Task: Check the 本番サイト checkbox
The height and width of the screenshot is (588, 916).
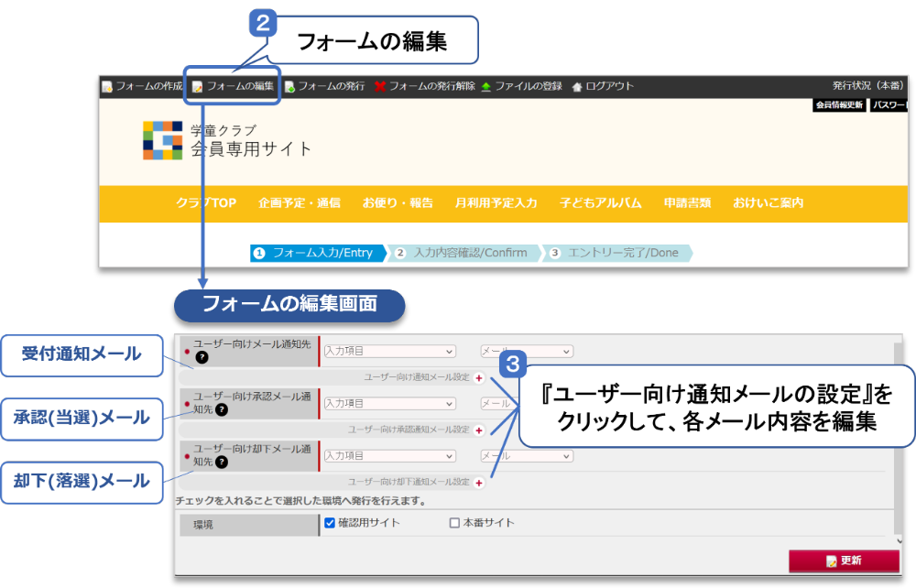Action: 454,523
